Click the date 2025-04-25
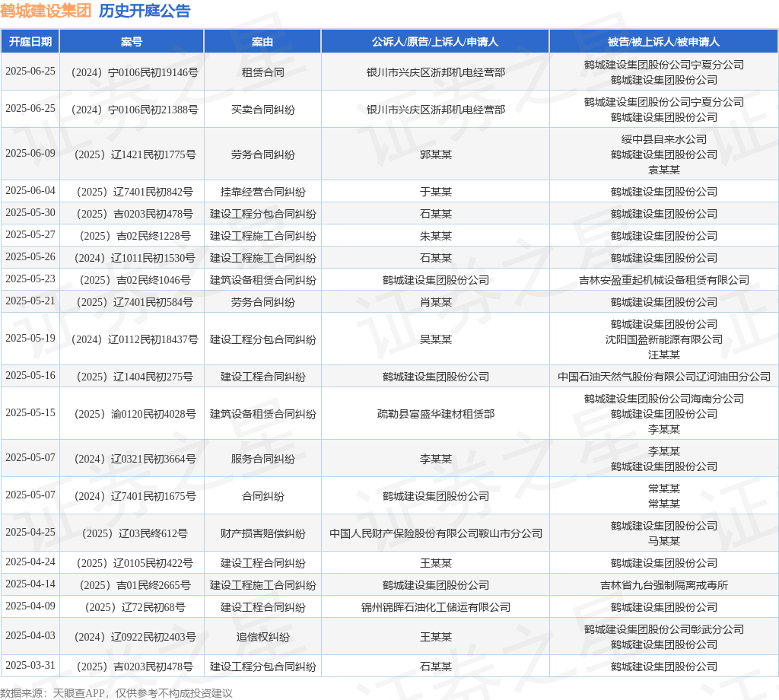Screen dimensions: 779x700 click(x=30, y=532)
